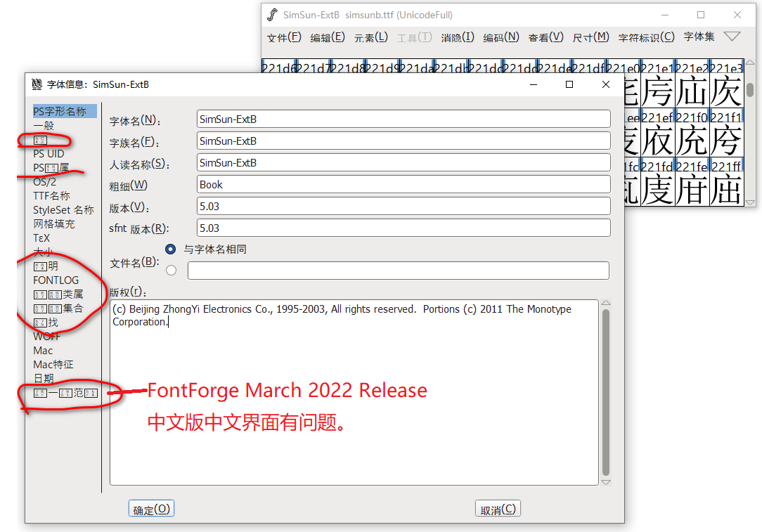Screen dimensions: 762x532
Task: Open the 查看(V) menu
Action: pyautogui.click(x=545, y=37)
